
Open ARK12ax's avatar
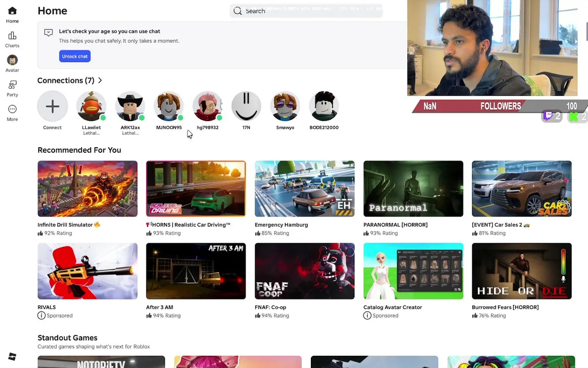[x=130, y=106]
